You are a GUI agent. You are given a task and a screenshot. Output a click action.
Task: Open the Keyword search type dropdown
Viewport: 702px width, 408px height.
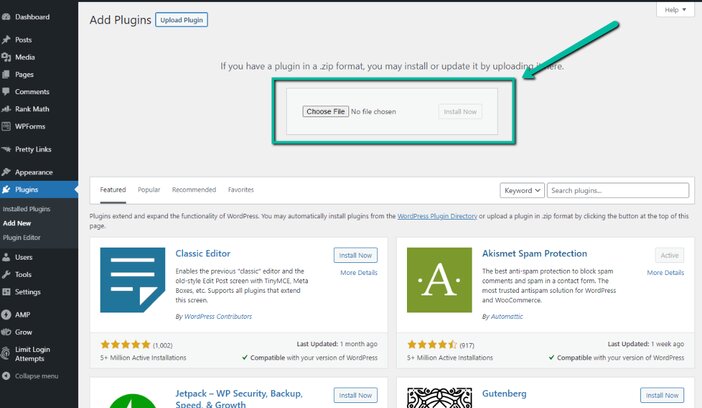point(522,190)
